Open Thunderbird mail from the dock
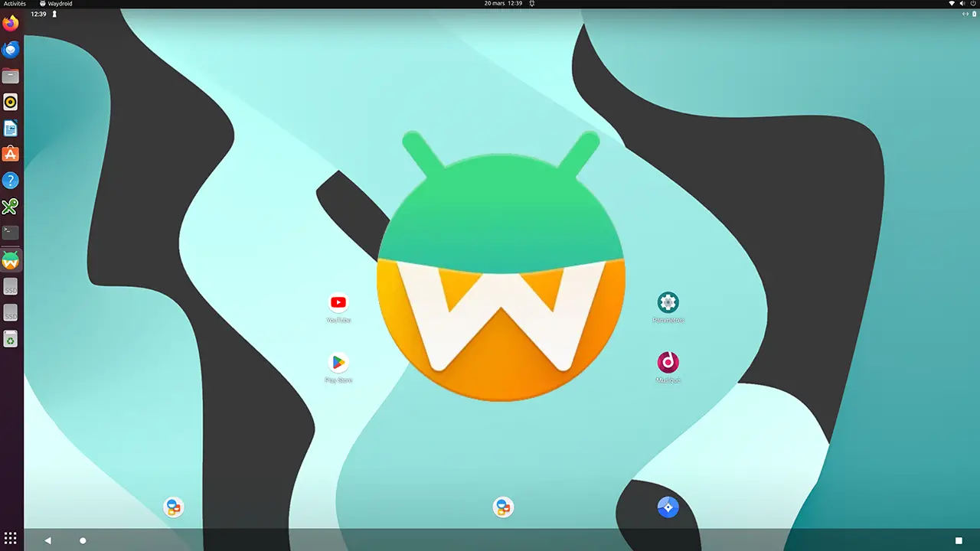This screenshot has height=551, width=980. [x=11, y=50]
